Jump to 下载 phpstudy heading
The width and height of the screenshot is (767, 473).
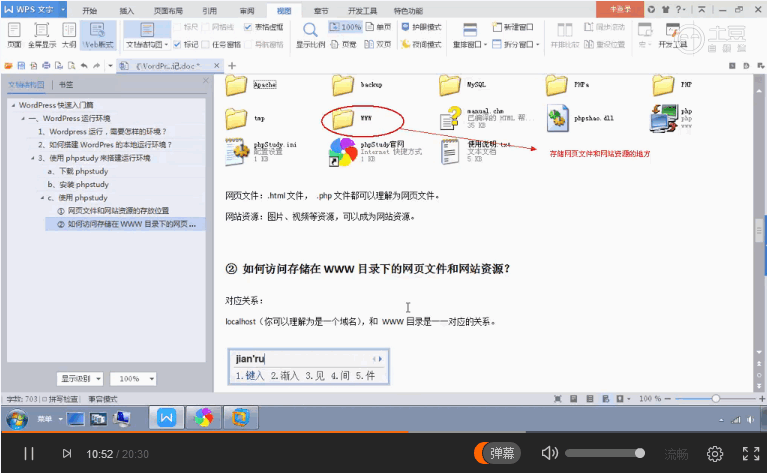(x=78, y=171)
